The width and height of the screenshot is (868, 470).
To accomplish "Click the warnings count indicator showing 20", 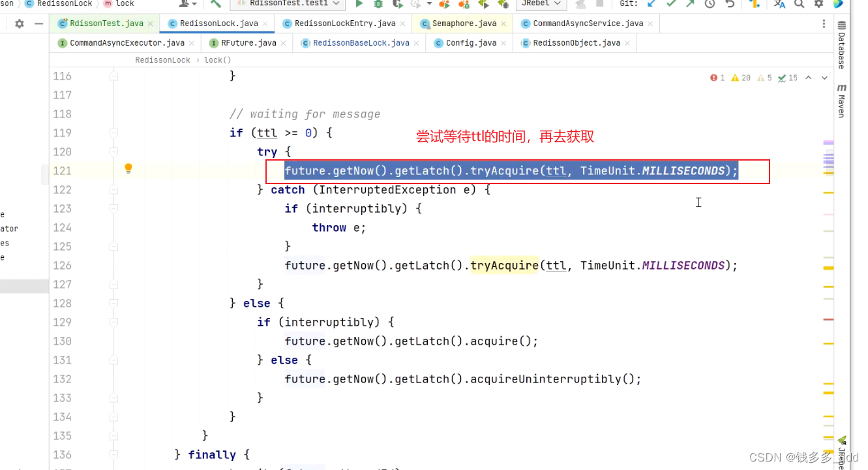I will (741, 78).
